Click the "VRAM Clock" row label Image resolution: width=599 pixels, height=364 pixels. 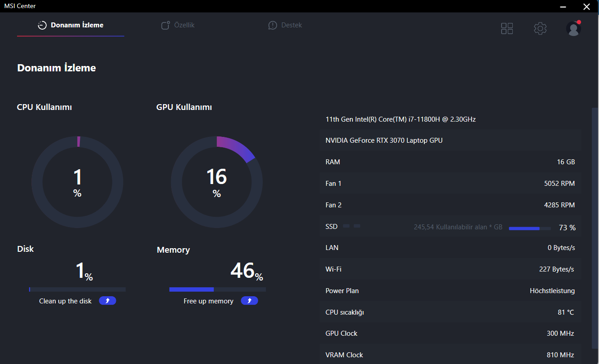tap(344, 355)
